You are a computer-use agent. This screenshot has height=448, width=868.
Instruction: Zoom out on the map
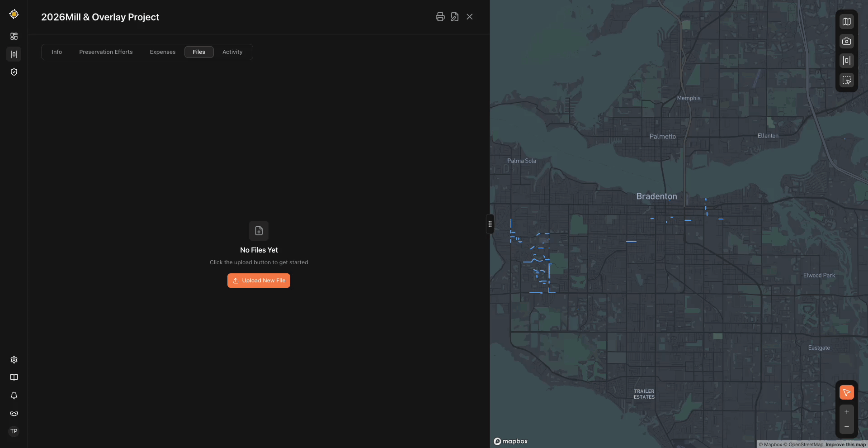tap(846, 427)
